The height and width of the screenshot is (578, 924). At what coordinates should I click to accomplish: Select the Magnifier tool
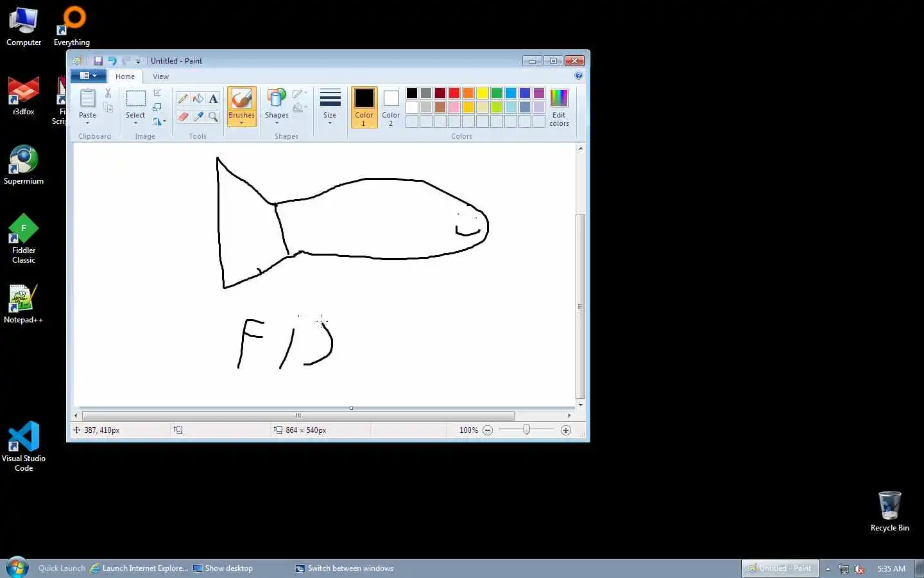click(214, 117)
